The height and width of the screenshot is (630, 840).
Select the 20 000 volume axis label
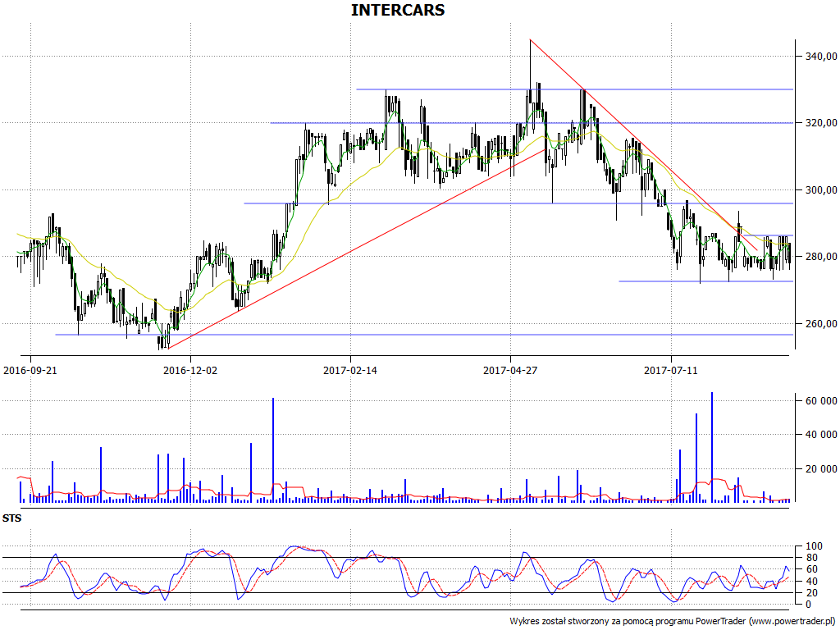(822, 469)
